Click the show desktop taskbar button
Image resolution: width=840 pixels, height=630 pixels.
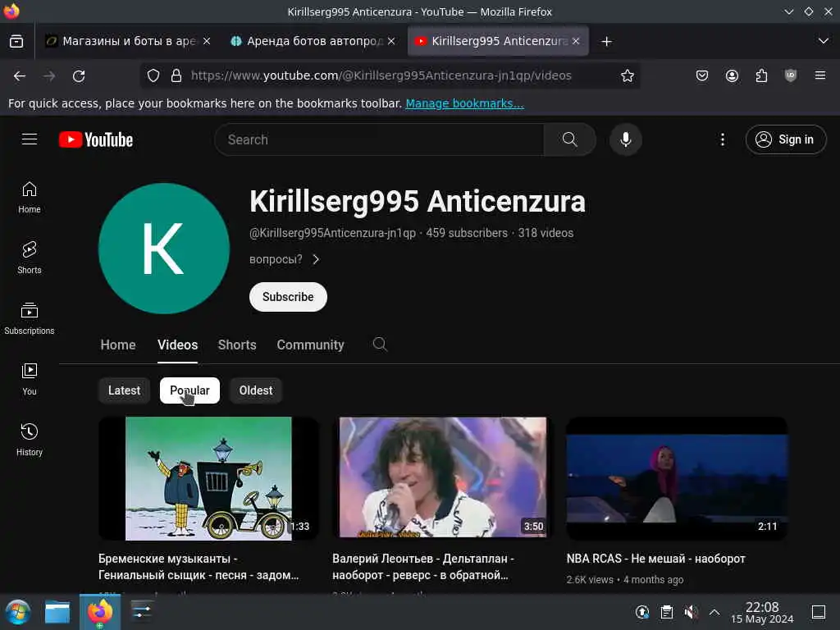[x=819, y=612]
